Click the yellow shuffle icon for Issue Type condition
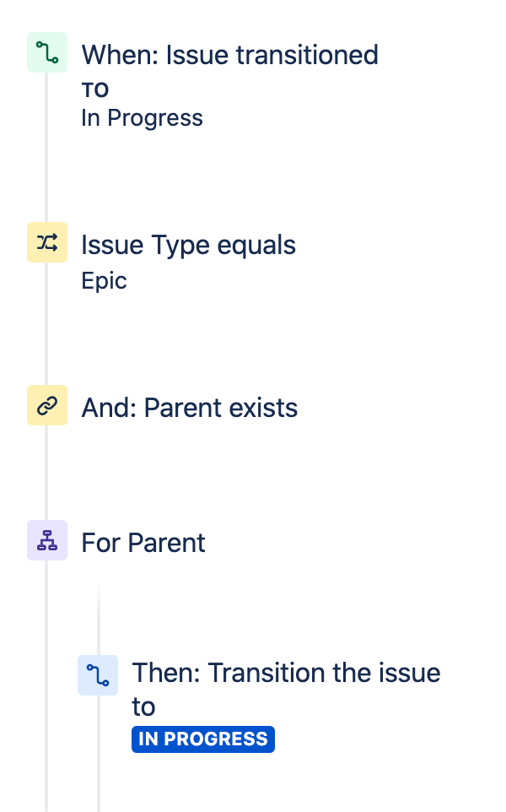This screenshot has height=812, width=506. (x=47, y=242)
